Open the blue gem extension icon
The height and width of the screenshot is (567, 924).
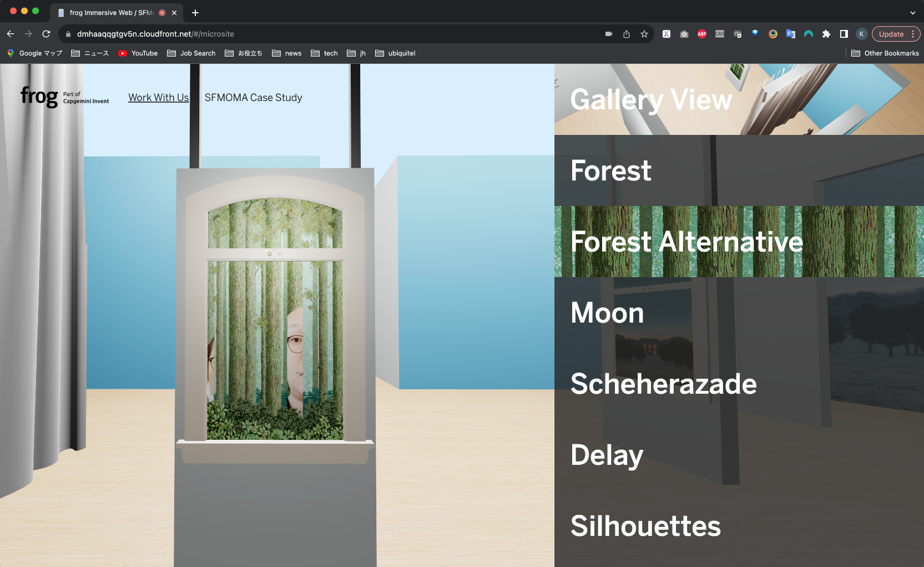pos(755,34)
